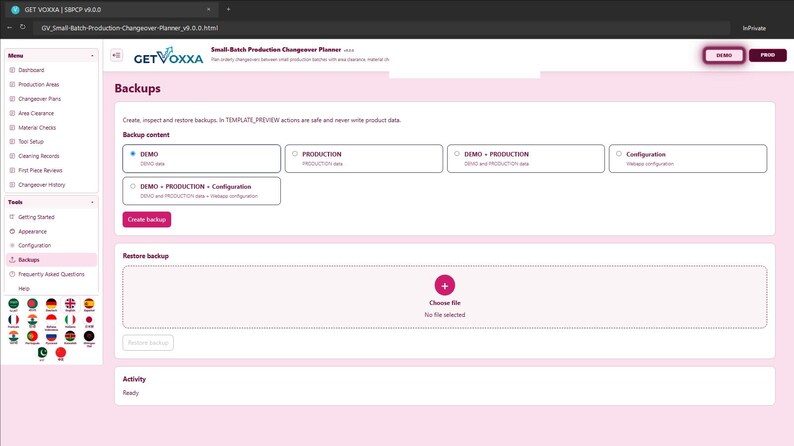
Task: Choose the Pakistan Urdu flag
Action: (42, 353)
